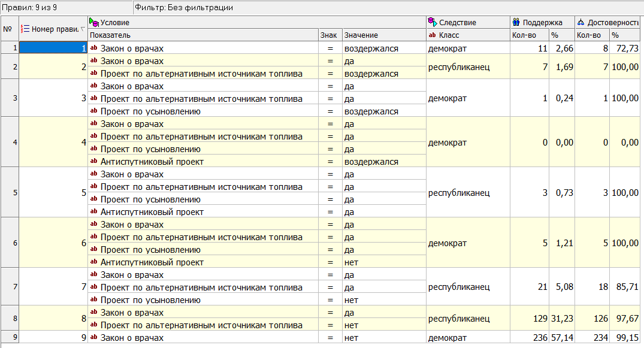
Task: Click the Поддержка people icon
Action: coord(516,22)
